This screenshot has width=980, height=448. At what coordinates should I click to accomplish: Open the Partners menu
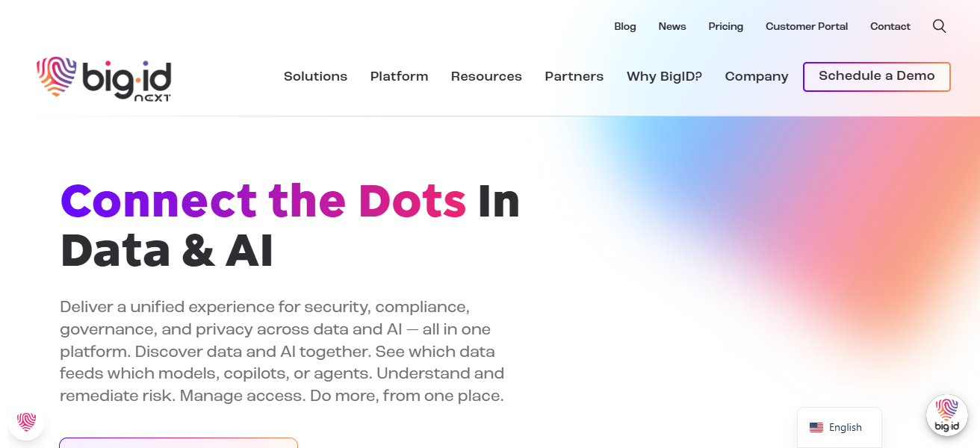574,76
